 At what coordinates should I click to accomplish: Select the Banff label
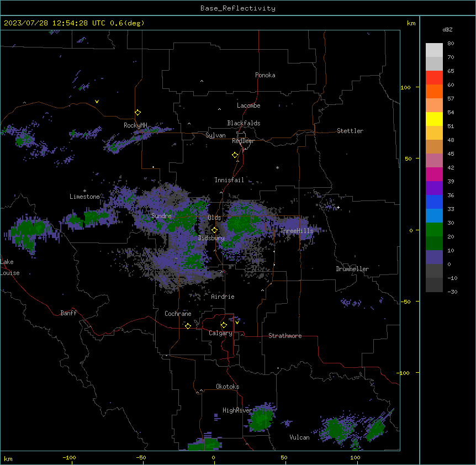[68, 313]
